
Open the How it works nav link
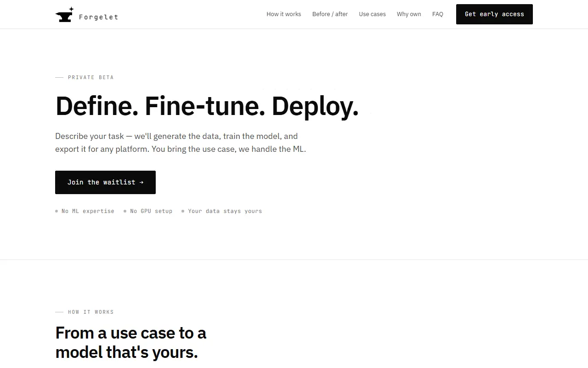284,14
